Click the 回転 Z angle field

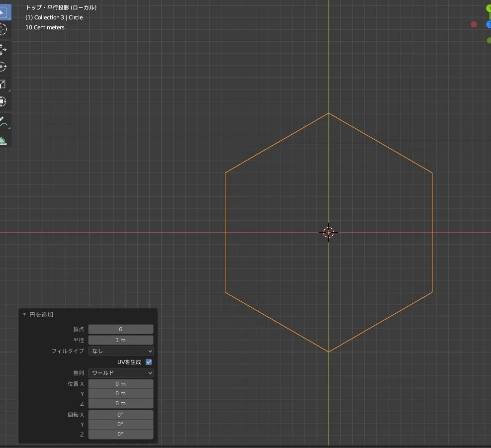click(x=121, y=434)
